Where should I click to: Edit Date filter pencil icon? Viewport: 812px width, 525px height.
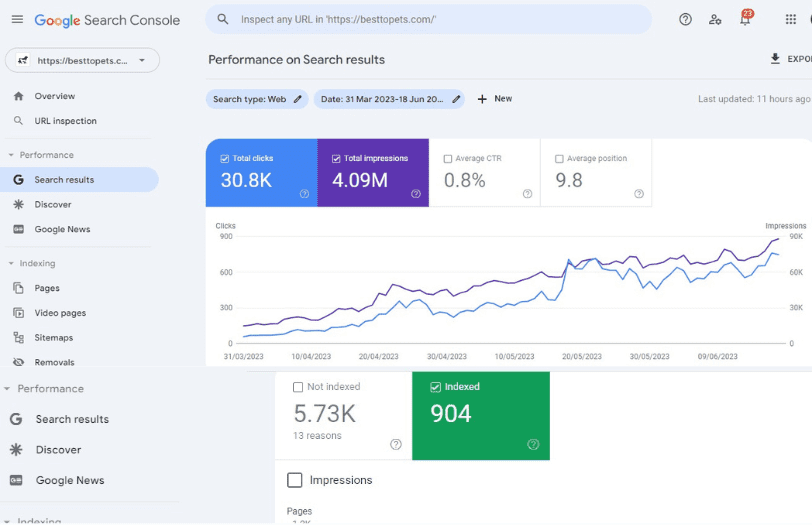456,99
